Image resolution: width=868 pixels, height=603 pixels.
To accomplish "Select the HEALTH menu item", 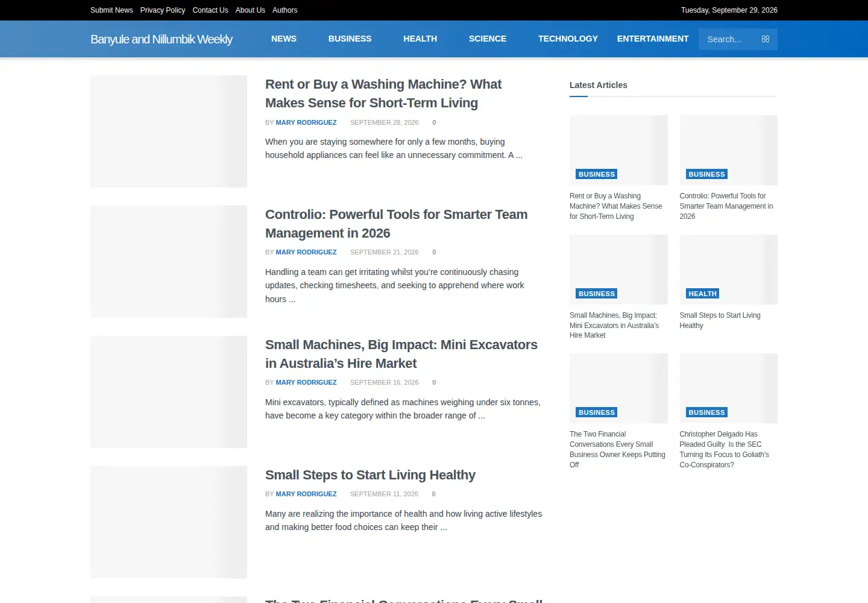I will (x=420, y=39).
